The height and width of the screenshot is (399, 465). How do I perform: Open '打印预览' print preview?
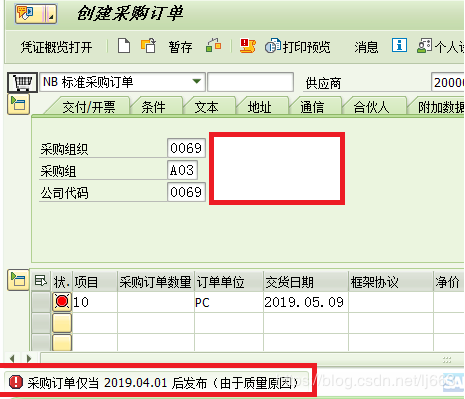[x=298, y=47]
